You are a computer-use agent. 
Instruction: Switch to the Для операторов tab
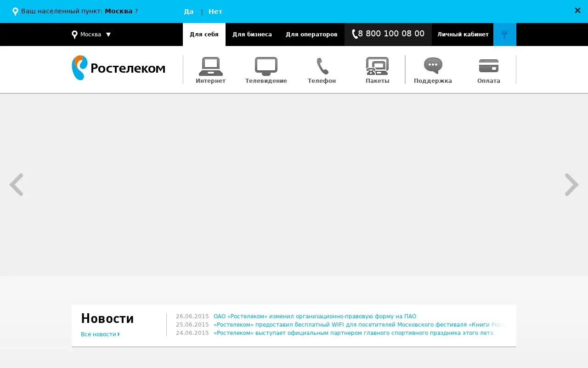[x=311, y=34]
